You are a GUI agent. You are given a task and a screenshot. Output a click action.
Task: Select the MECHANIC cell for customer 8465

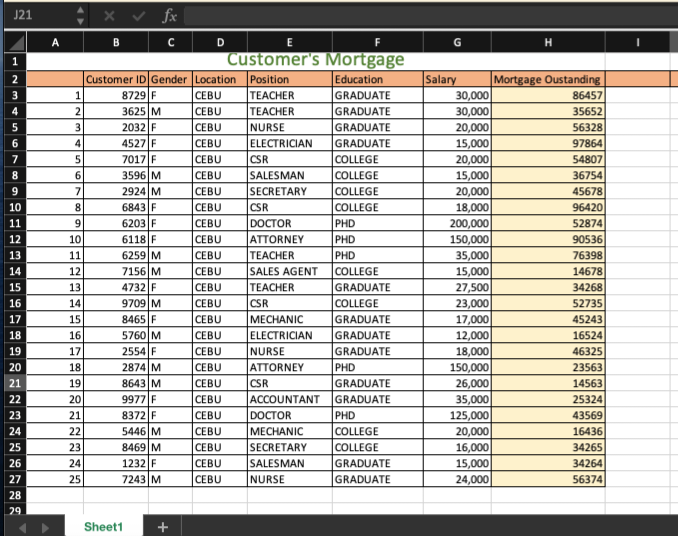pos(290,319)
